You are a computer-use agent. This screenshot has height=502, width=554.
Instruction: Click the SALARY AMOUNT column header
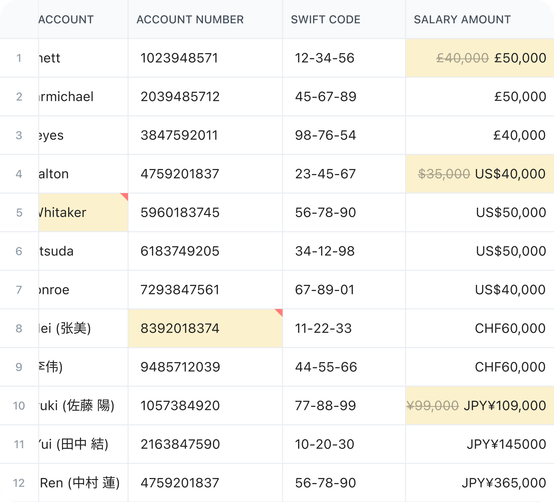tap(480, 19)
